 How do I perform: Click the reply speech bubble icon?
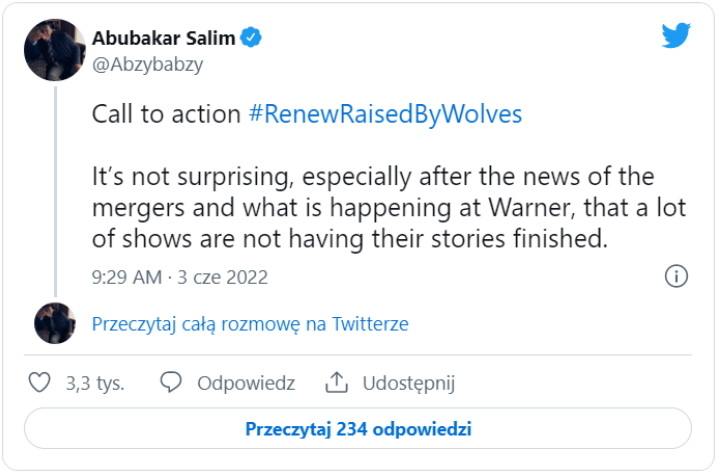pyautogui.click(x=171, y=383)
